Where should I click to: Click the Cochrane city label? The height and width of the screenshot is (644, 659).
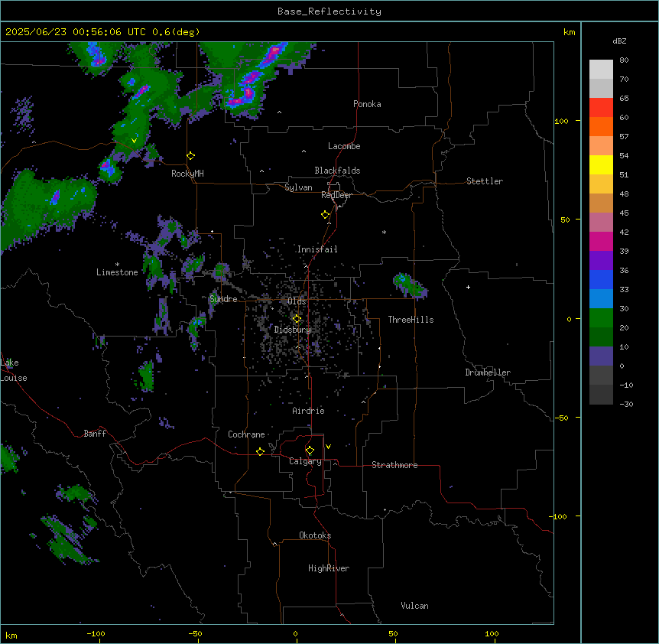(x=246, y=434)
